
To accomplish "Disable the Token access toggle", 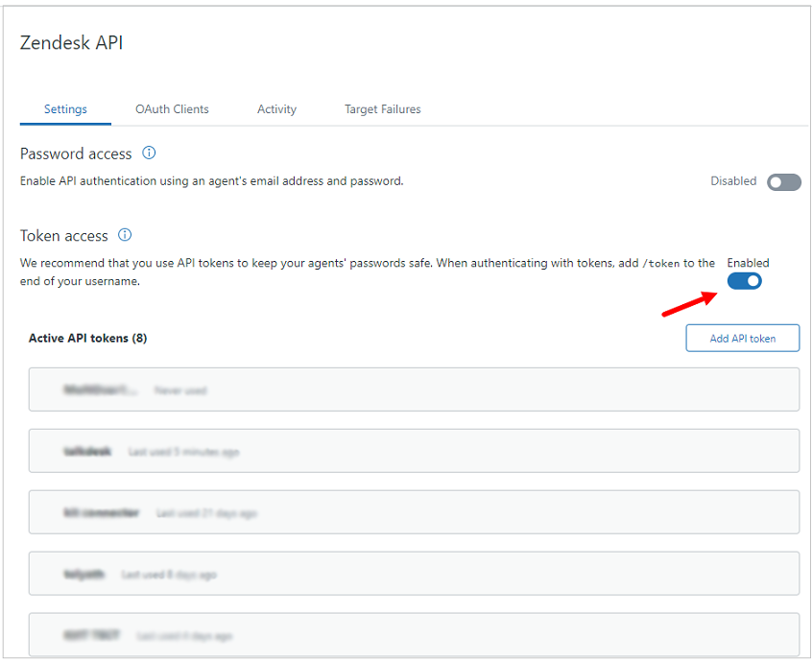I will coord(744,281).
